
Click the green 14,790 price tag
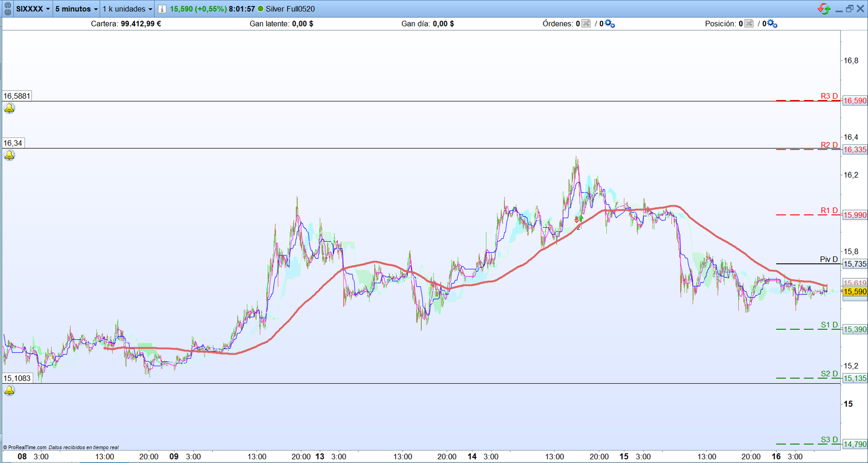point(855,444)
